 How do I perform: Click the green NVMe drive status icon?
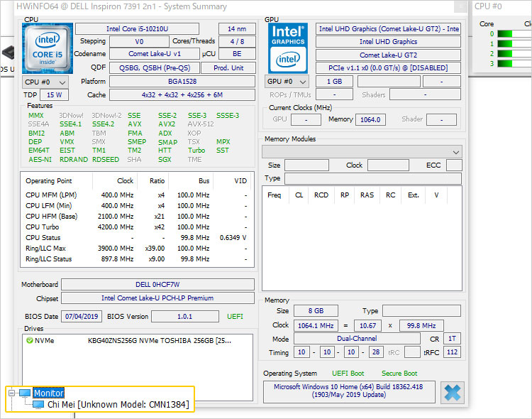[x=30, y=340]
